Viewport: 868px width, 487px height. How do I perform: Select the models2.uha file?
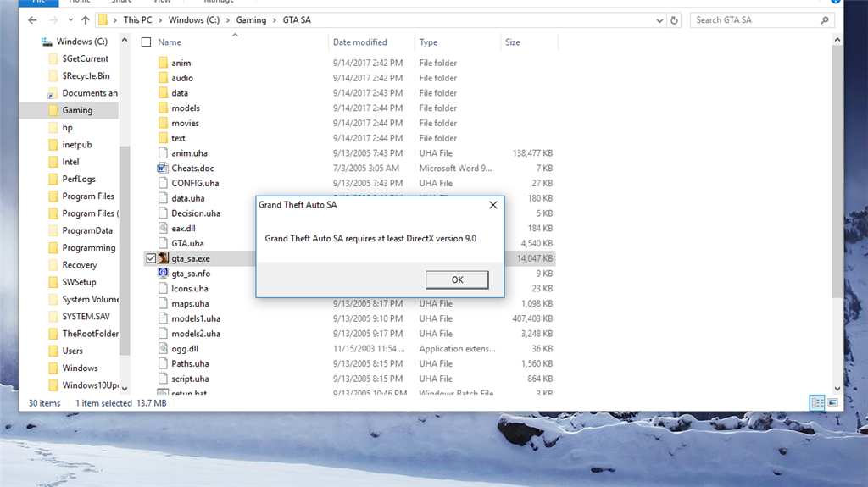196,334
